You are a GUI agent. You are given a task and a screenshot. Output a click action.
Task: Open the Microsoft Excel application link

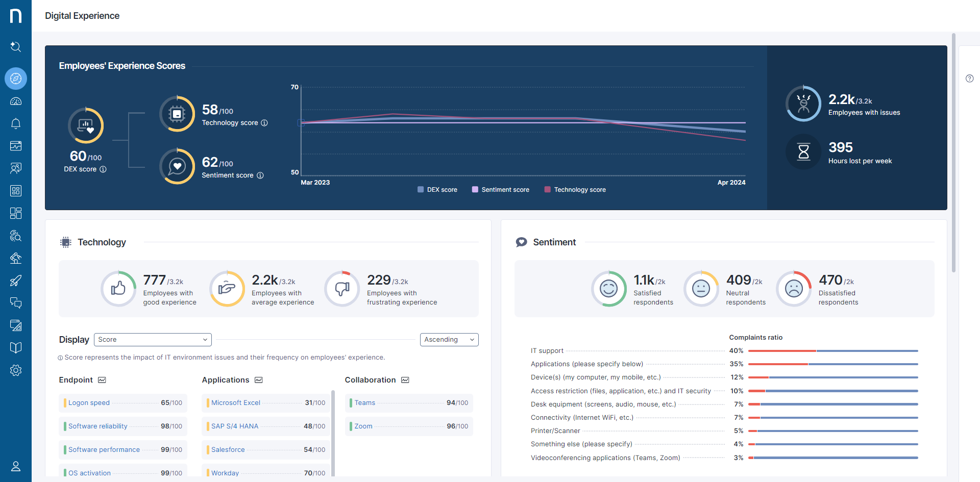(x=236, y=403)
